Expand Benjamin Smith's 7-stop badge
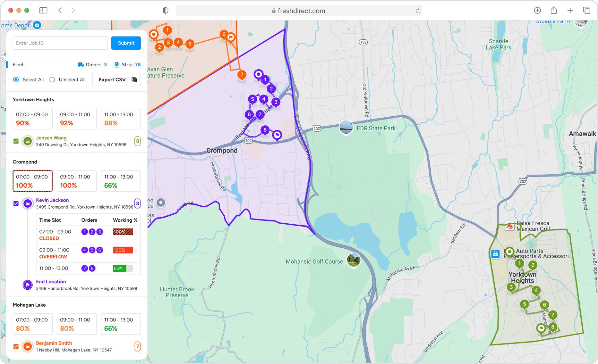Screen dimensions: 598x364 pyautogui.click(x=137, y=346)
